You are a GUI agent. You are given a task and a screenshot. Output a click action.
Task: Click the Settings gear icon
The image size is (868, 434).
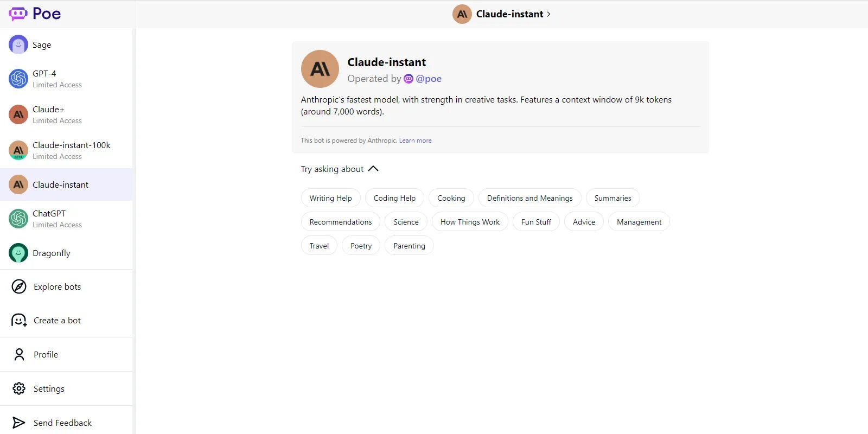[x=19, y=388]
